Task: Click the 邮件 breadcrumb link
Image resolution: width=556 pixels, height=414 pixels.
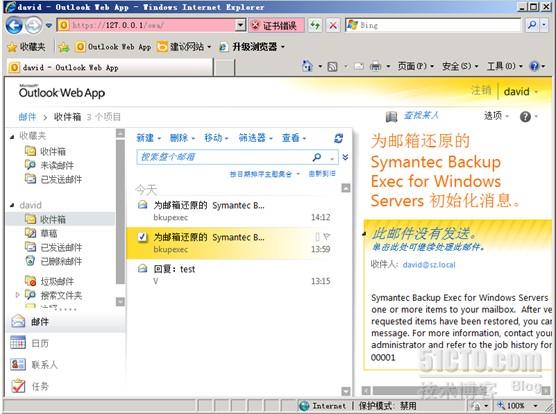Action: click(x=27, y=117)
